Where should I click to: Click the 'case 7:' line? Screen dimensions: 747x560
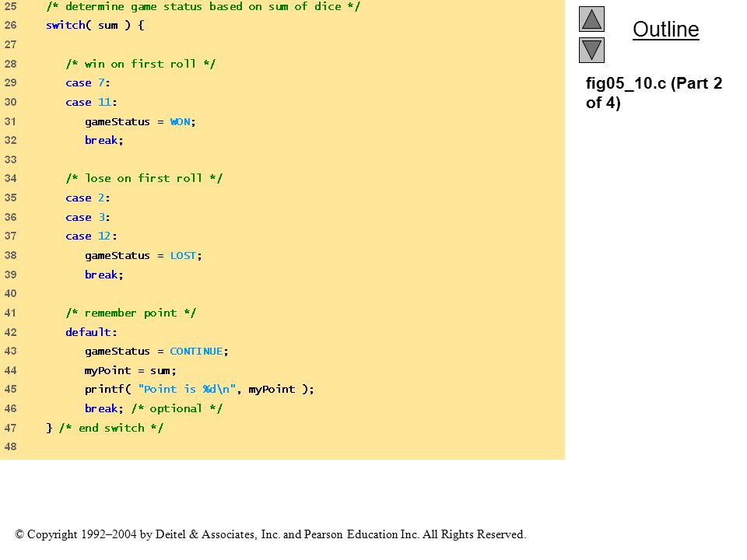88,83
